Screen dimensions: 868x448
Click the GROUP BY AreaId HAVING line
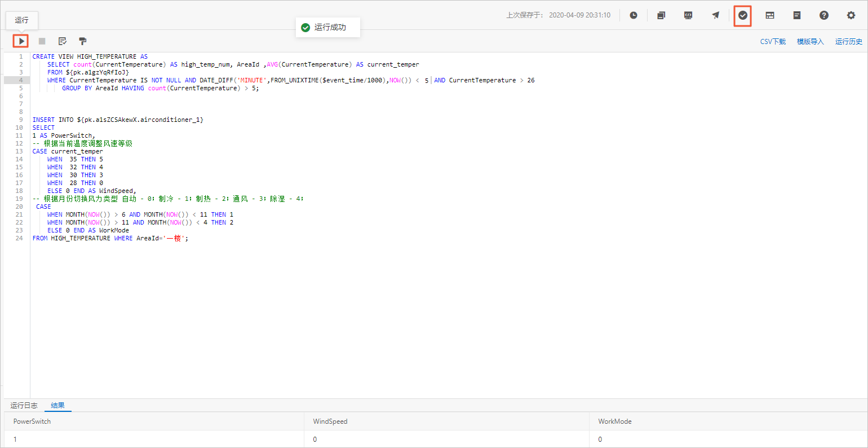pyautogui.click(x=161, y=88)
